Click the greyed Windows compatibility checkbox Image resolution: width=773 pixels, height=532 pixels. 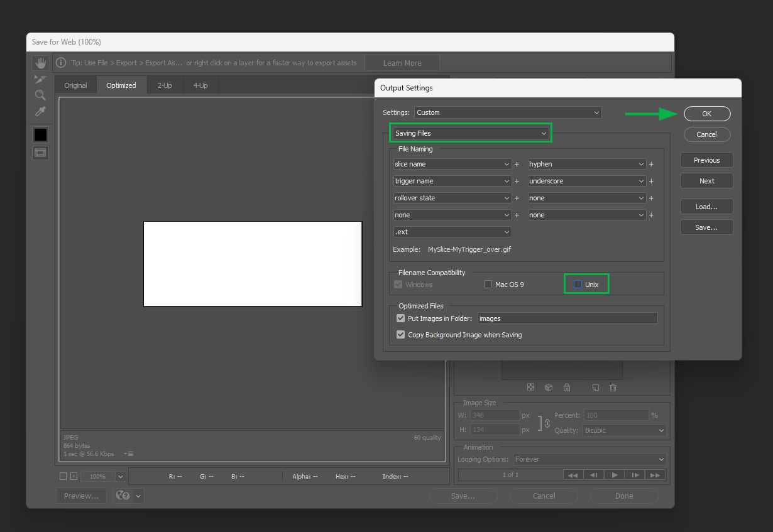[x=398, y=285]
